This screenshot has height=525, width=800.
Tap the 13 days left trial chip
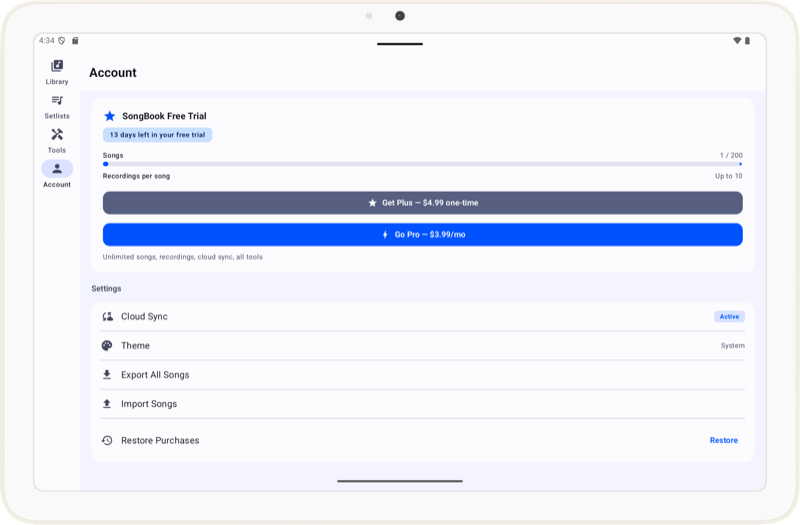click(158, 135)
